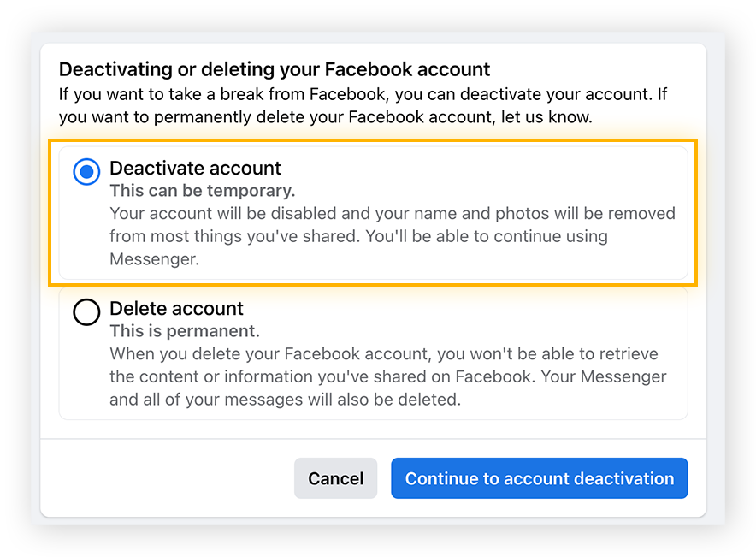756x557 pixels.
Task: Select the Deactivate account radio button
Action: [x=86, y=171]
